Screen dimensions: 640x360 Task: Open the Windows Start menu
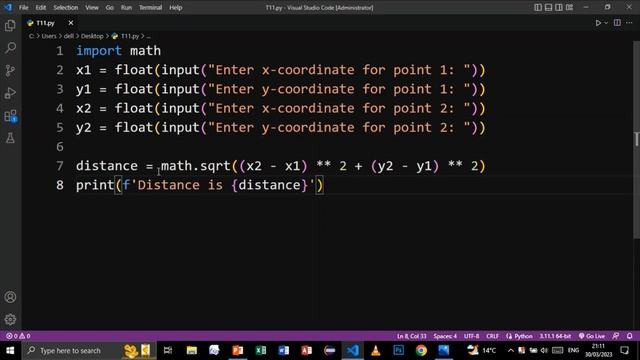(10, 350)
